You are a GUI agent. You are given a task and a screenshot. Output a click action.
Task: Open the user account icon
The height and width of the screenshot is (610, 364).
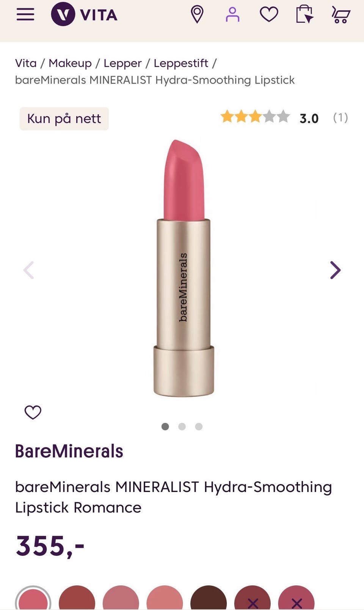232,14
